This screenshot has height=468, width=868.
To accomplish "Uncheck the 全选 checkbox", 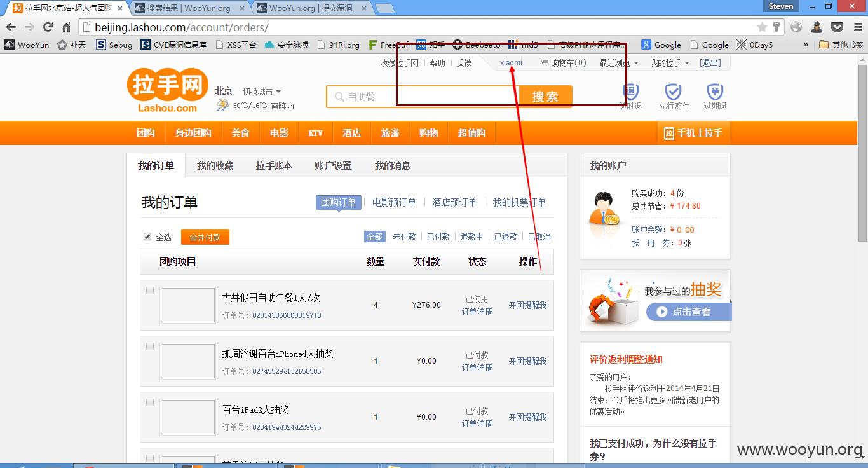I will point(147,237).
